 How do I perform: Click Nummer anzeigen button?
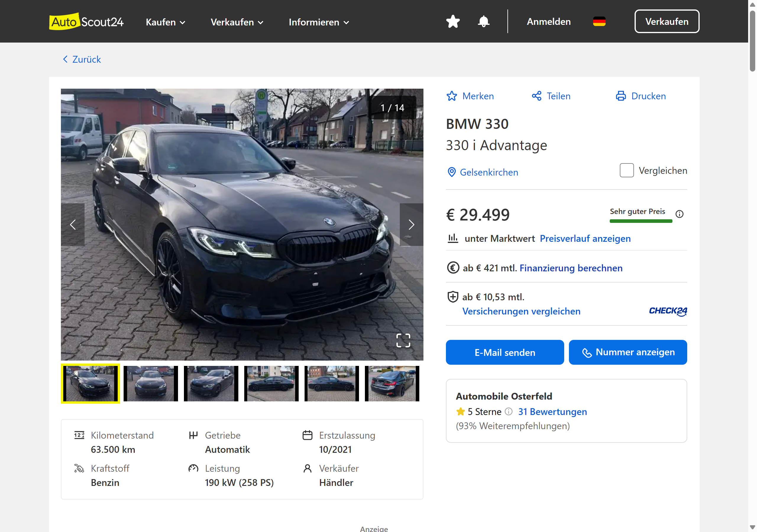pyautogui.click(x=628, y=352)
